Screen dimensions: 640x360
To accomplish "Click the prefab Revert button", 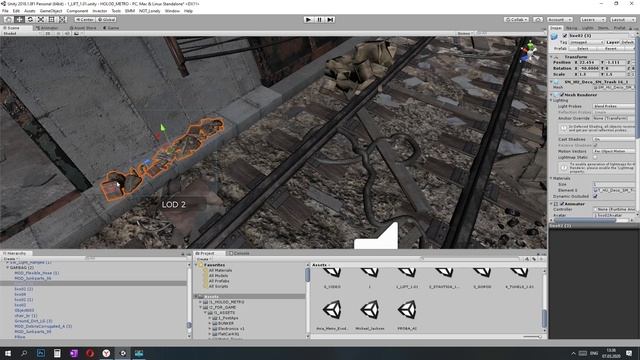I will coord(611,48).
